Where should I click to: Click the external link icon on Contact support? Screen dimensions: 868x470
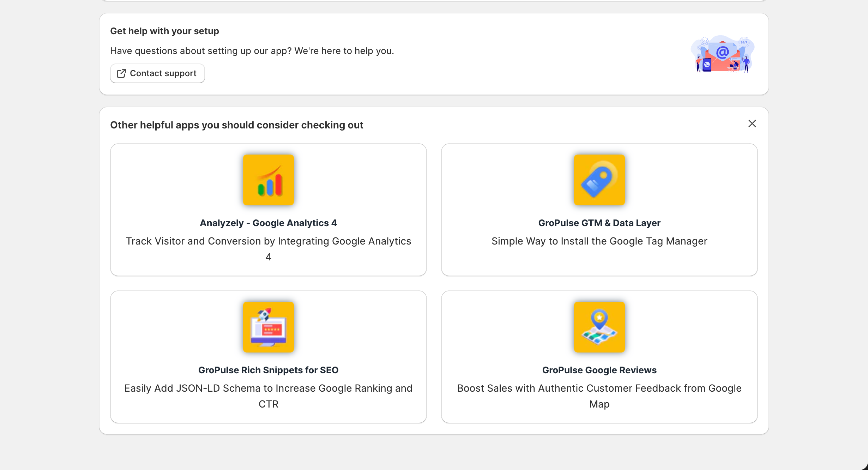pos(121,73)
